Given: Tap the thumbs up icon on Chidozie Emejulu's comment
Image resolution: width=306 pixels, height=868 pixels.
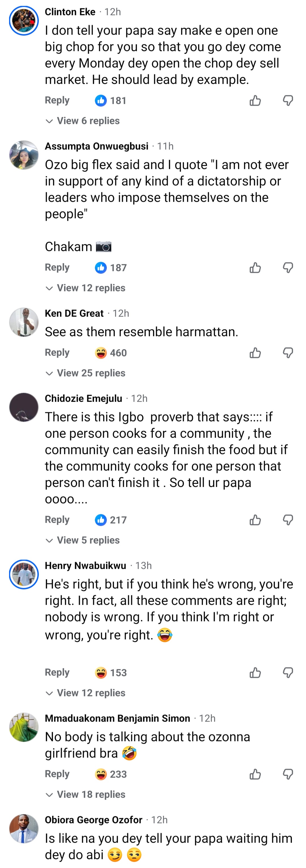Looking at the screenshot, I should pyautogui.click(x=255, y=520).
